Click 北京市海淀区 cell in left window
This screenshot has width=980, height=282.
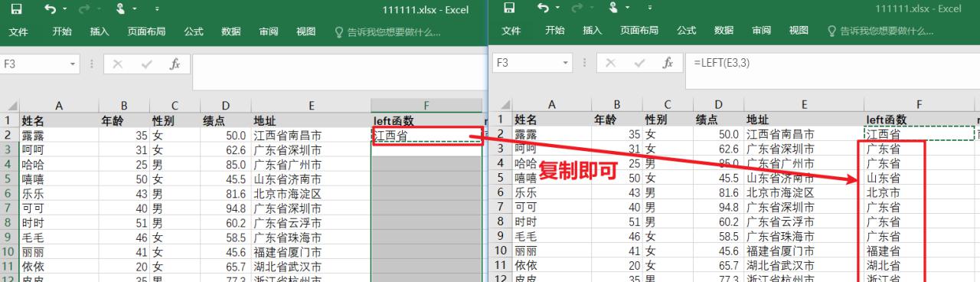tap(312, 193)
